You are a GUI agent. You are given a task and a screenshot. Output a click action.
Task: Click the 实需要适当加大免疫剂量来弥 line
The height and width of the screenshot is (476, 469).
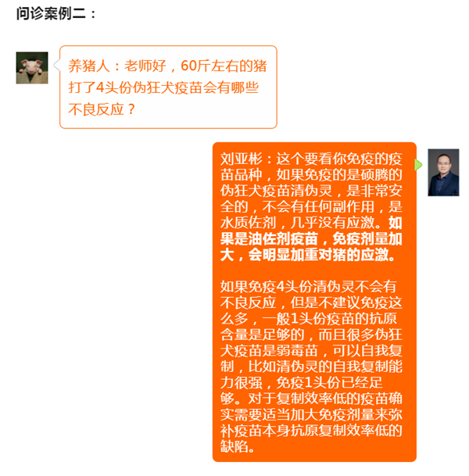click(311, 415)
